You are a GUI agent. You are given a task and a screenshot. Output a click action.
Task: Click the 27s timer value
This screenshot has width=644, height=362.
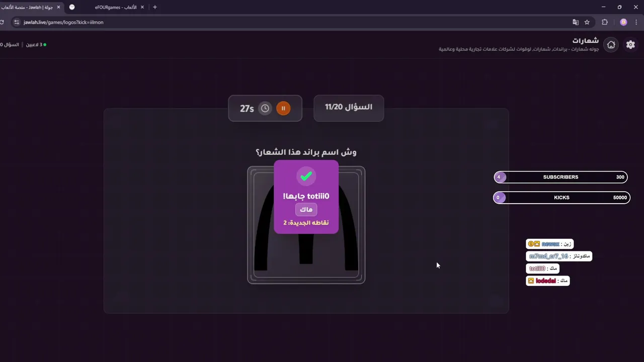point(247,109)
